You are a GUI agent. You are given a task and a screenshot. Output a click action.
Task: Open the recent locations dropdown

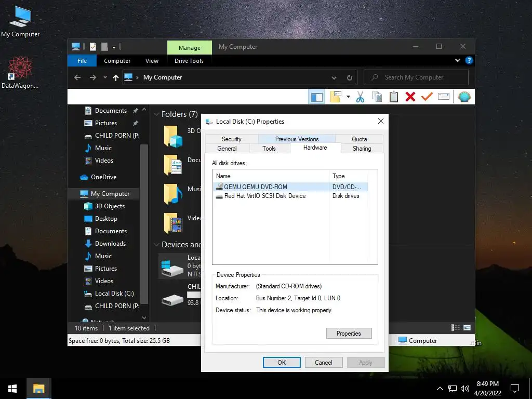tap(105, 77)
